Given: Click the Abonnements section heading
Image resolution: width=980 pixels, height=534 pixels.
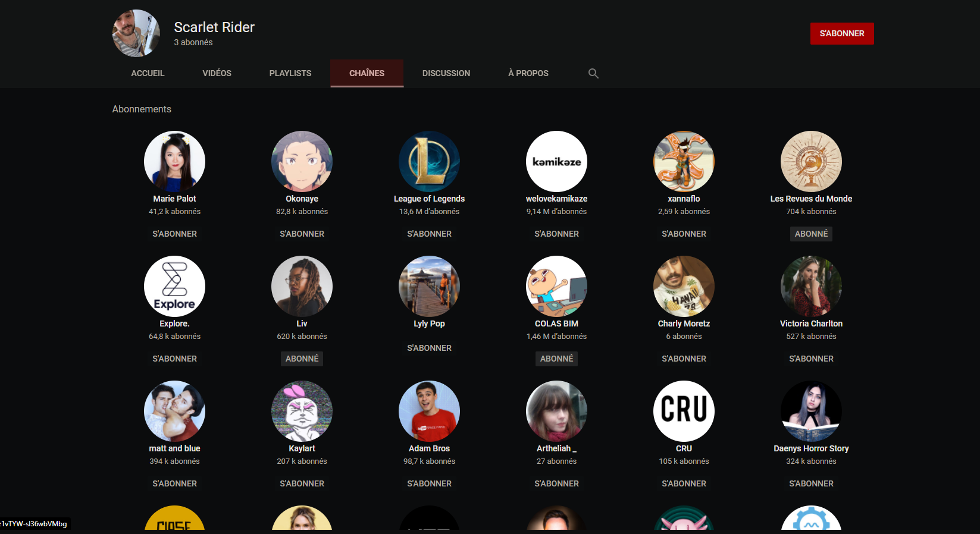Looking at the screenshot, I should (x=142, y=109).
